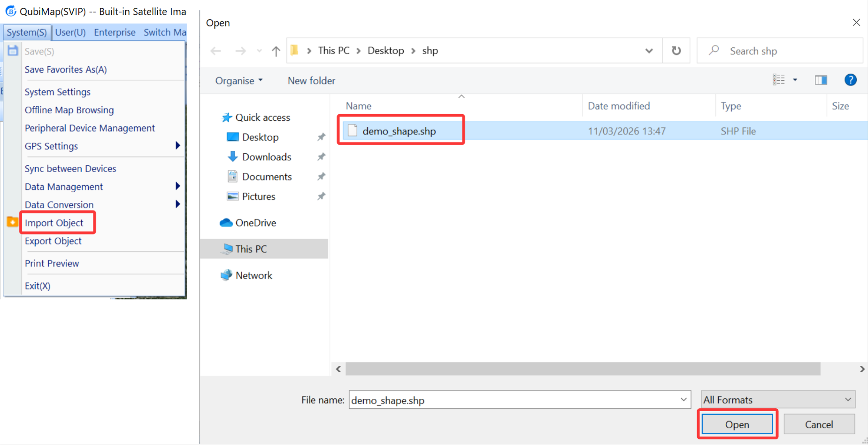The image size is (868, 445).
Task: Unpin Documents from Quick access
Action: tap(321, 177)
